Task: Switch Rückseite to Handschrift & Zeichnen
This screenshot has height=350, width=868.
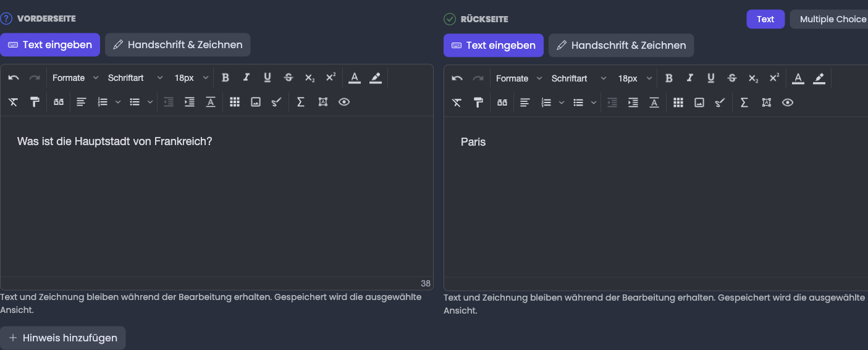Action: [622, 46]
